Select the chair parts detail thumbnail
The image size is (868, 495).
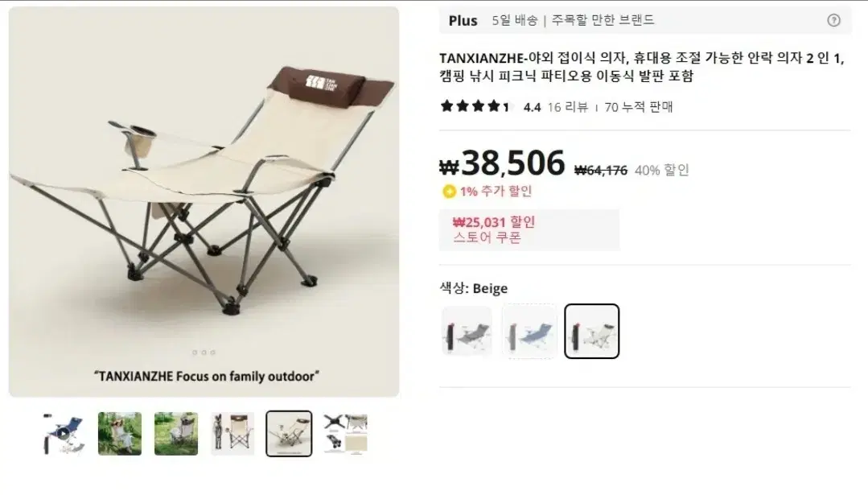(346, 434)
